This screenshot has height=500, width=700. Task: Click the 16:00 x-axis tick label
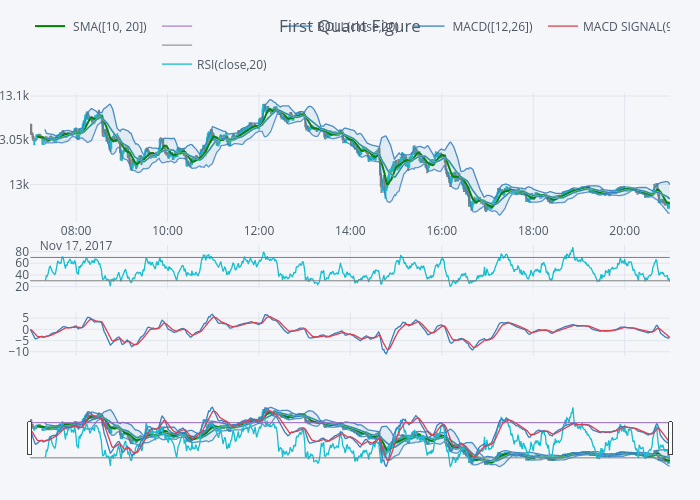(x=442, y=231)
